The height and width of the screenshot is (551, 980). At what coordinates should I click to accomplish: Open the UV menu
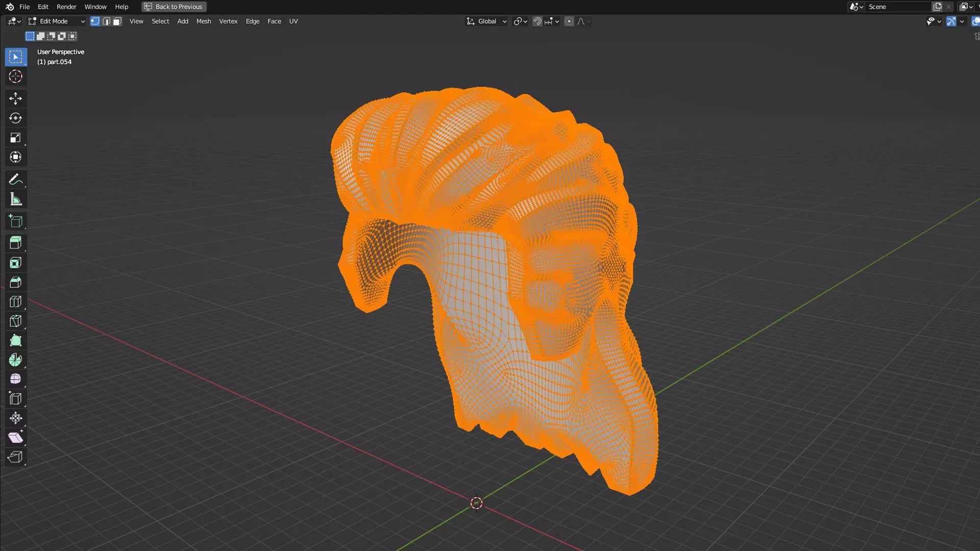pos(293,21)
